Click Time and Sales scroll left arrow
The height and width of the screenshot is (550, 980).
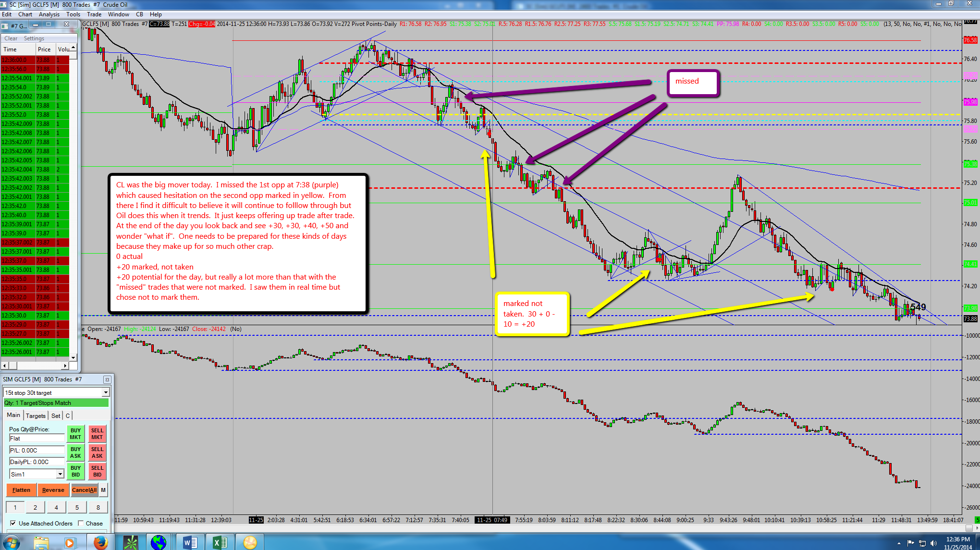click(x=4, y=366)
